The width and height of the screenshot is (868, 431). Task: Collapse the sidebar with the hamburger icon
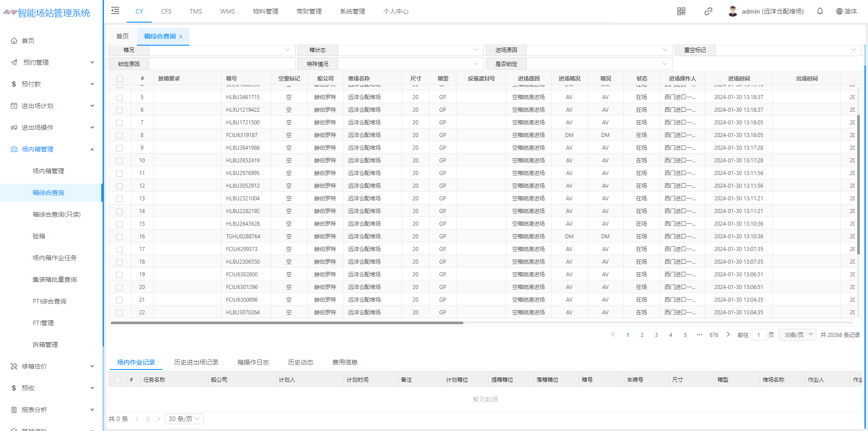click(x=115, y=11)
